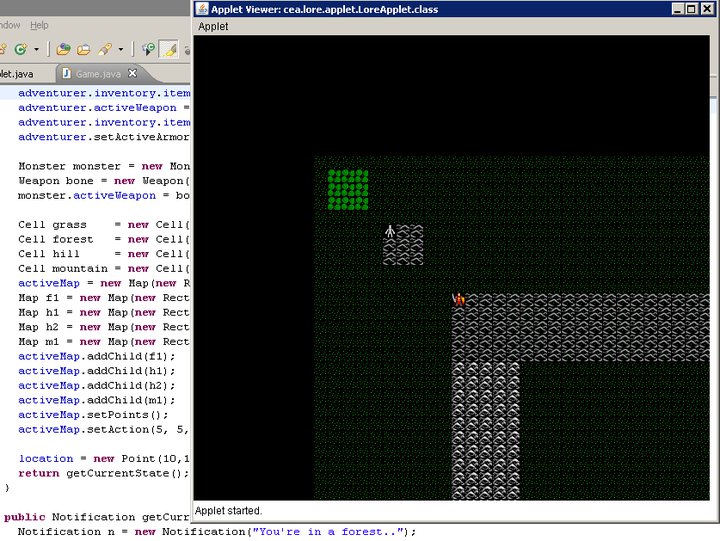Maximize the Applet Viewer window
720x541 pixels.
691,9
